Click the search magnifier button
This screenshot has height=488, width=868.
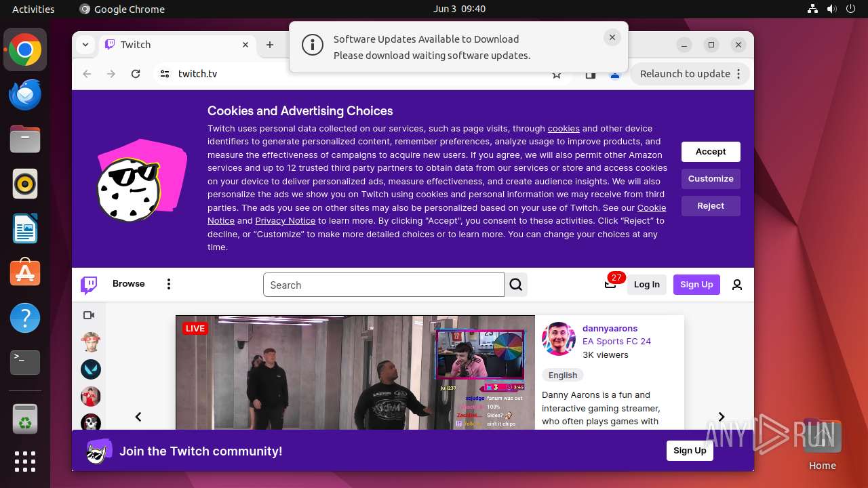[x=516, y=285]
